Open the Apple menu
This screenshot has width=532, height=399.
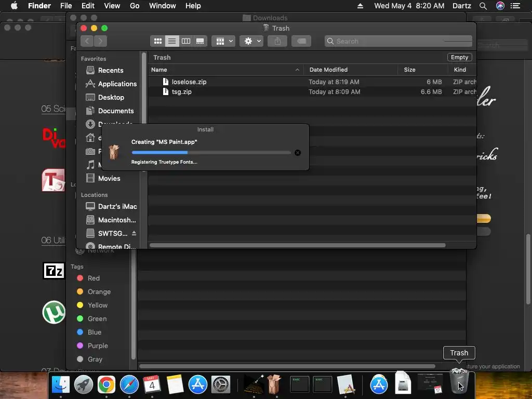click(14, 6)
